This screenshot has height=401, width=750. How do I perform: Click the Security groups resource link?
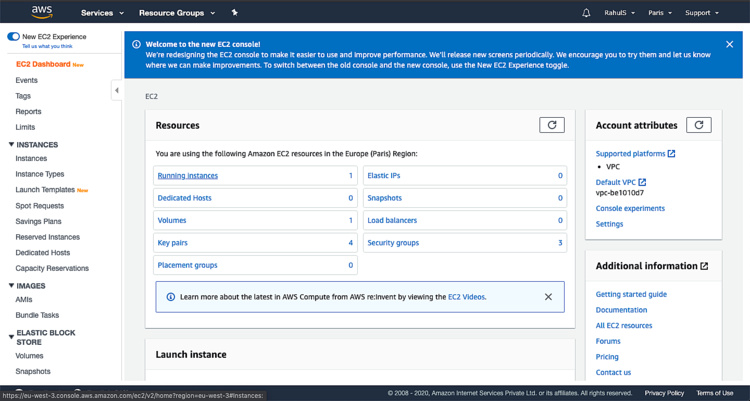(393, 243)
